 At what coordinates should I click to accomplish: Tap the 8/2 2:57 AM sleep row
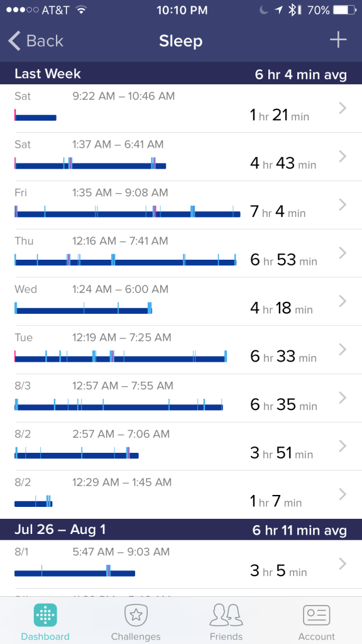point(181,446)
